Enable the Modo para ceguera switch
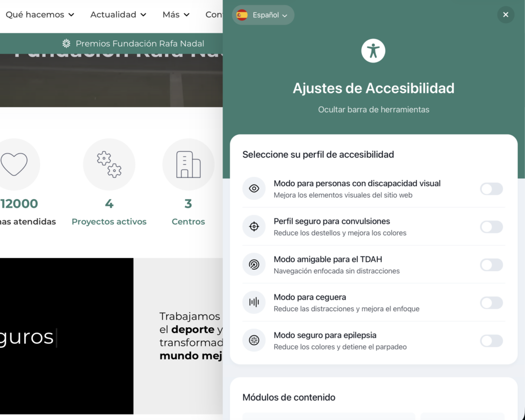Screen dimensions: 525x420 click(x=491, y=303)
